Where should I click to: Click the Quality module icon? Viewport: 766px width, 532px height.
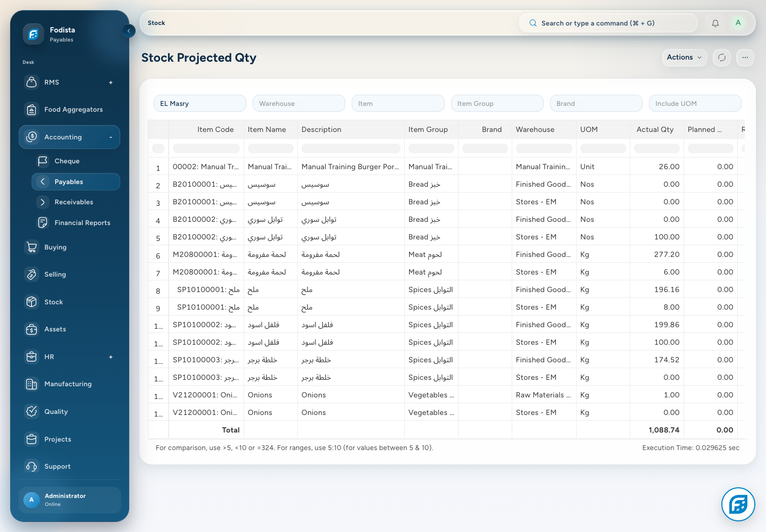(31, 412)
